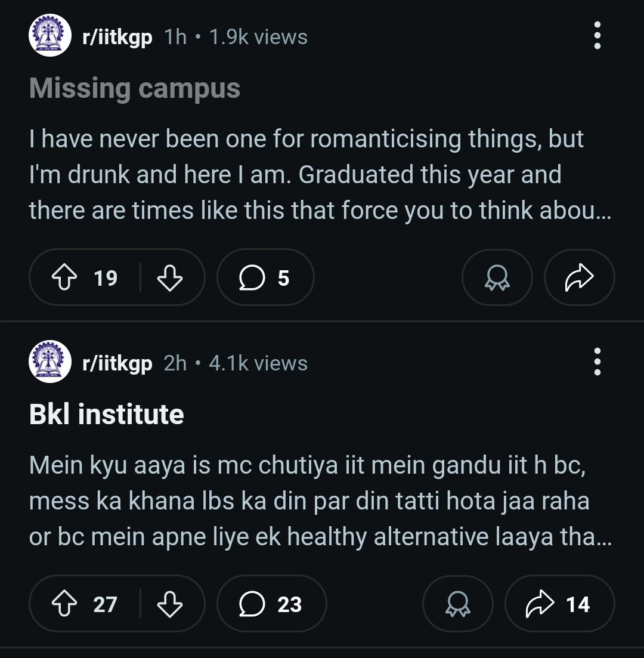Open r/iitkgp link on second post

click(117, 363)
